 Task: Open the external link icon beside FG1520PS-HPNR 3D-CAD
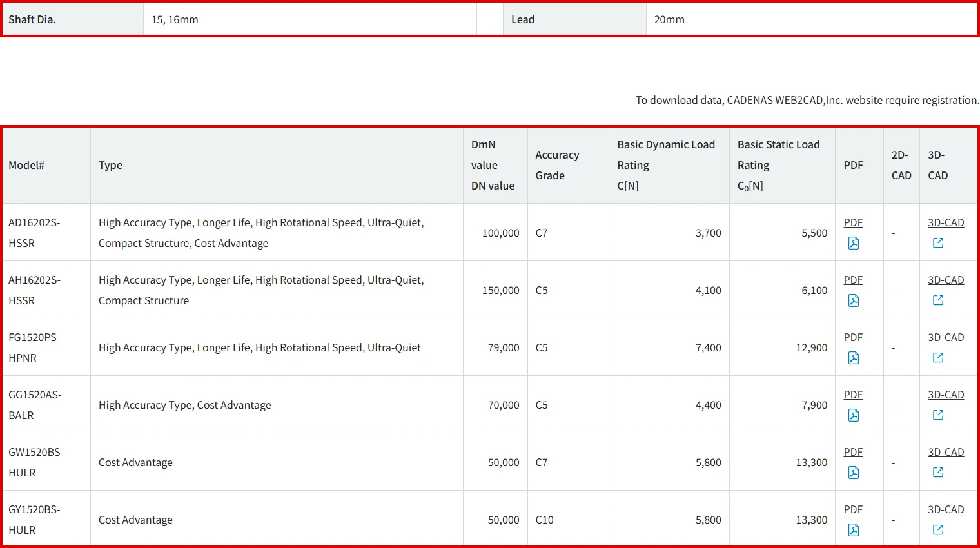click(938, 358)
